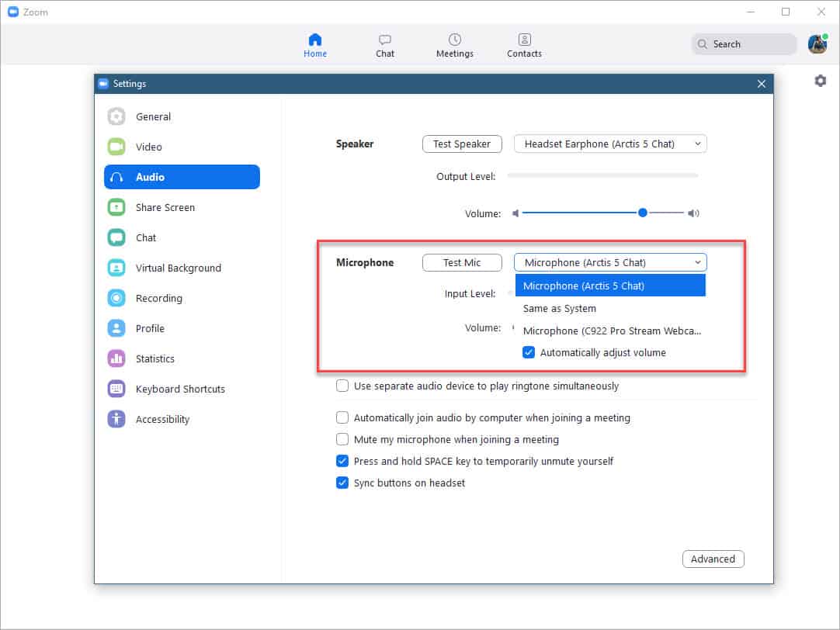840x630 pixels.
Task: Close the Zoom main window
Action: coord(821,12)
